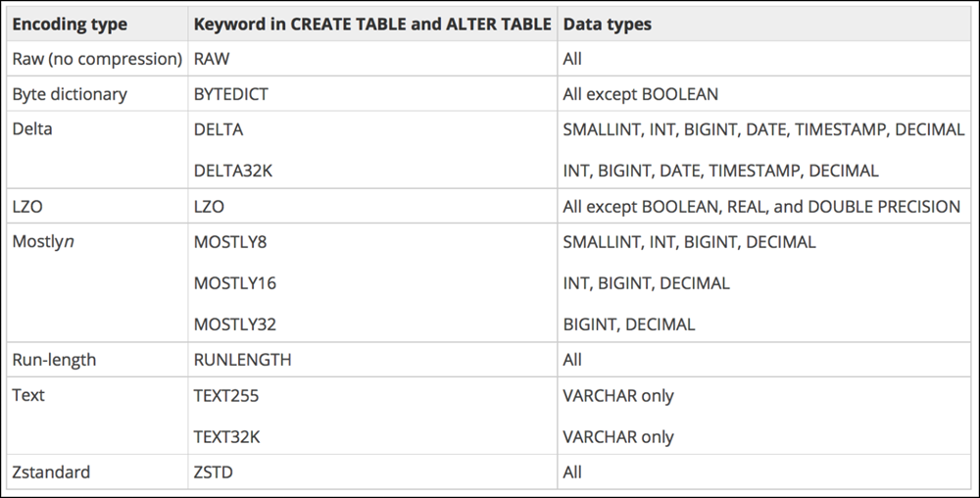
Task: Select the Zstandard encoding type
Action: [51, 472]
